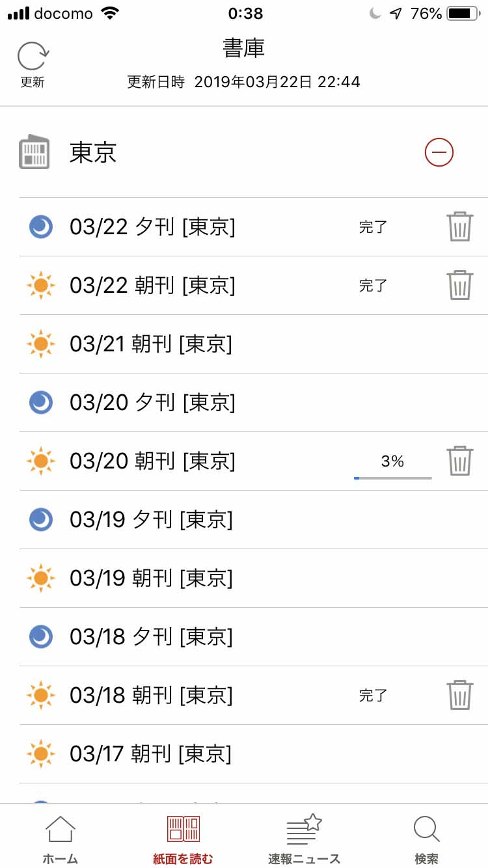Tap the 東京 section header title

click(x=93, y=153)
